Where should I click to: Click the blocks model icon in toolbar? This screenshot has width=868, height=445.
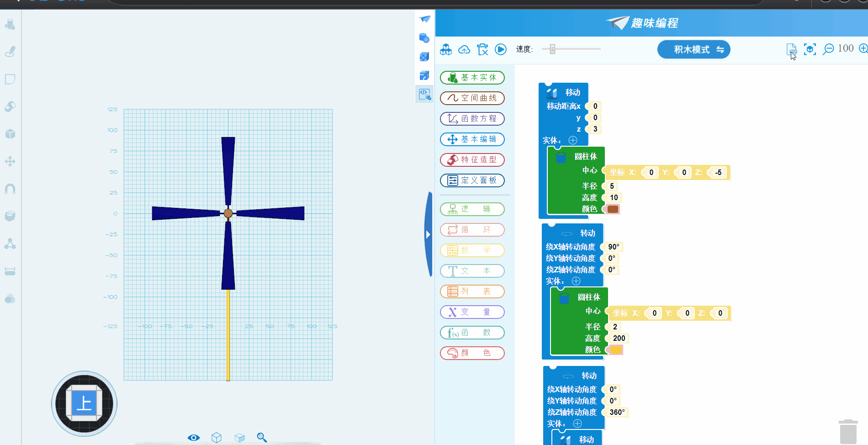click(446, 49)
